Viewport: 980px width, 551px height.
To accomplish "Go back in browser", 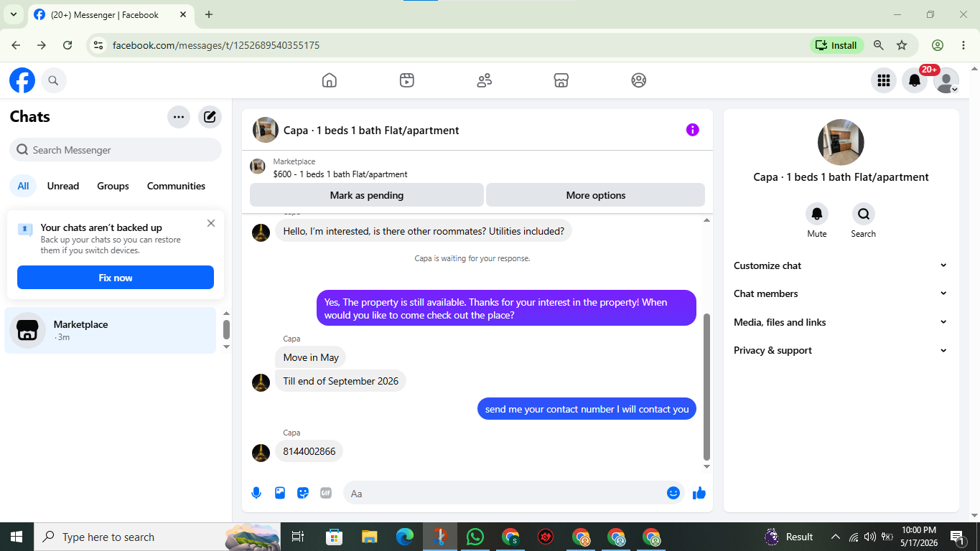I will [x=16, y=45].
